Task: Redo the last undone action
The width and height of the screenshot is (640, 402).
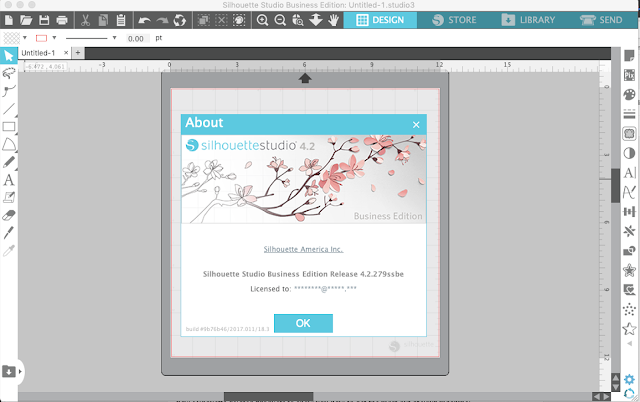Action: [162, 20]
